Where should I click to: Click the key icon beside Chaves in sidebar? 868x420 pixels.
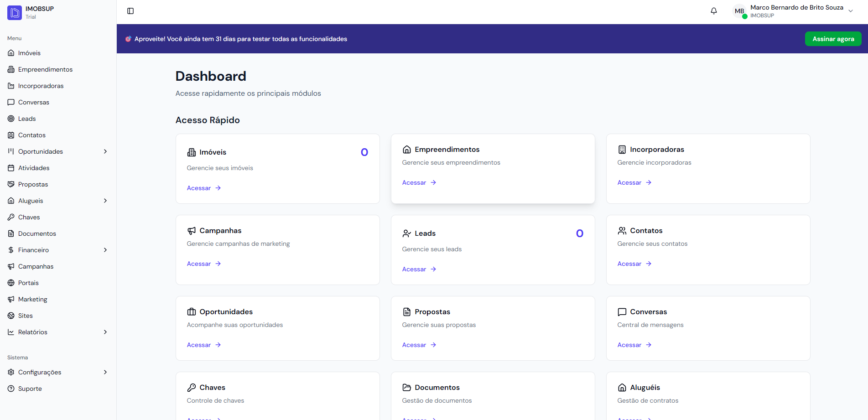point(11,217)
